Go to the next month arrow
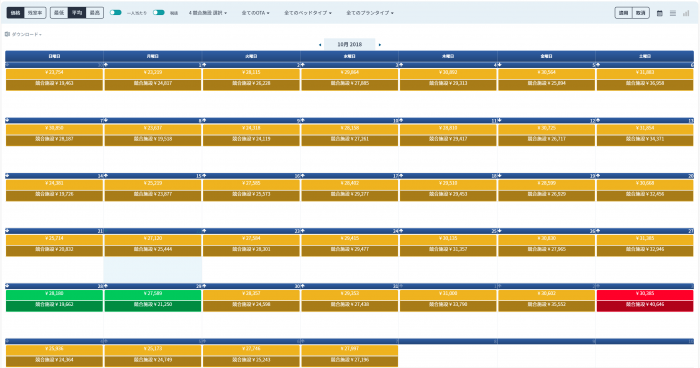This screenshot has height=368, width=700. [x=380, y=45]
